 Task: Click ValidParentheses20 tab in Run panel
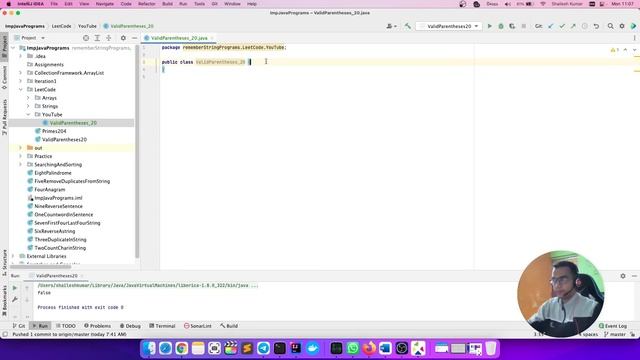56,276
